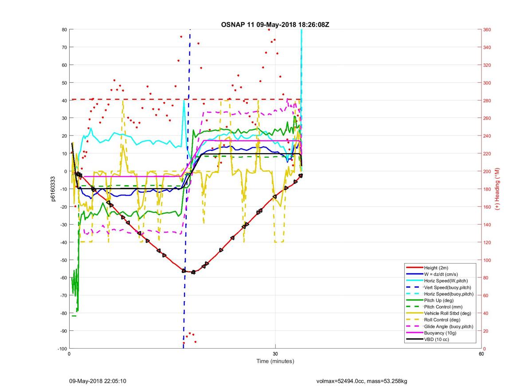This screenshot has width=532, height=392.
Task: Select the "-80" left axis tick label
Action: point(63,313)
